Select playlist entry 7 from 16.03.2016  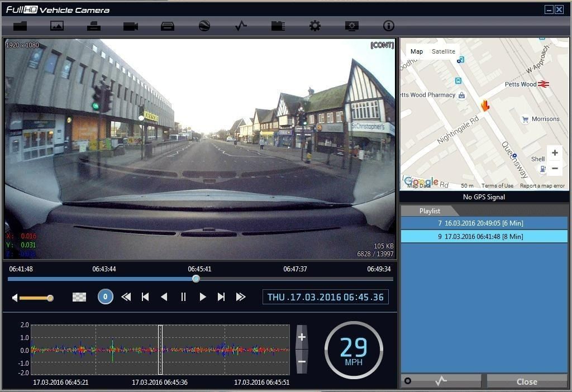[483, 223]
